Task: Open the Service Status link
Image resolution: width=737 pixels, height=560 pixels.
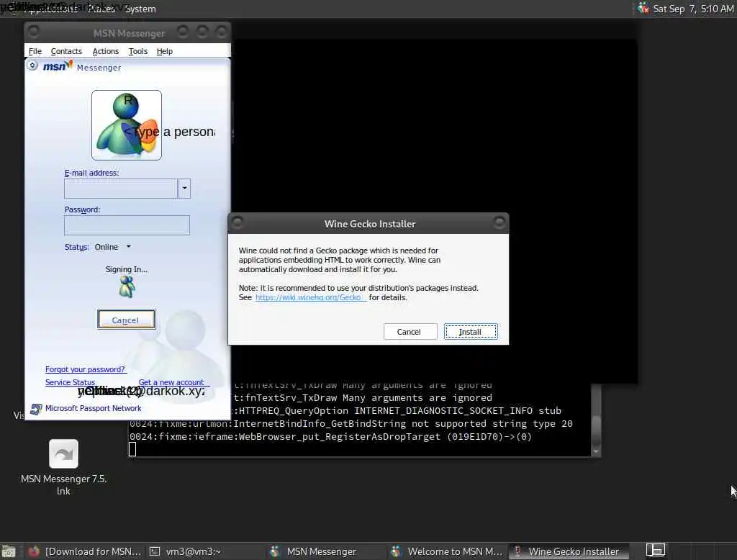Action: coord(70,382)
